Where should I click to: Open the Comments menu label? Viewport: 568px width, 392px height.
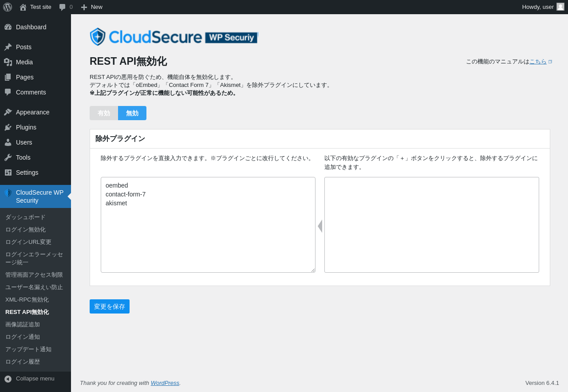point(31,92)
